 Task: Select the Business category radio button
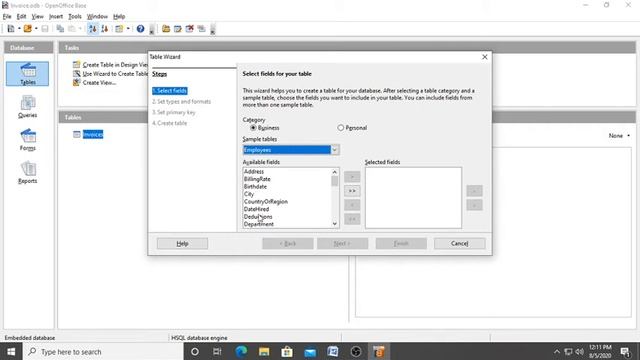253,128
